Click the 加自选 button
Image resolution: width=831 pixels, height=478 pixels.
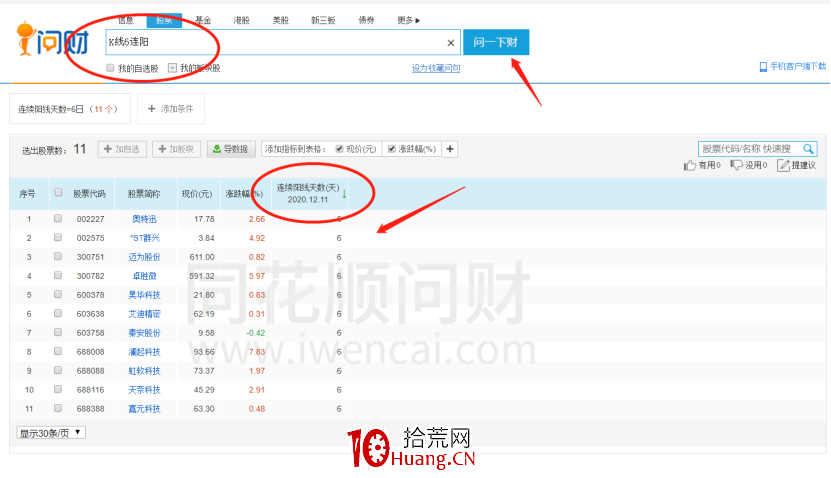tap(122, 149)
